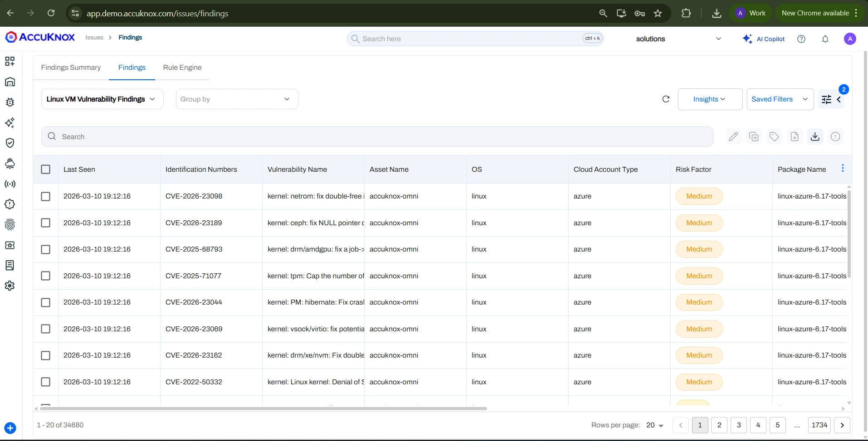
Task: Select the header checkbox to choose all rows
Action: pos(46,169)
